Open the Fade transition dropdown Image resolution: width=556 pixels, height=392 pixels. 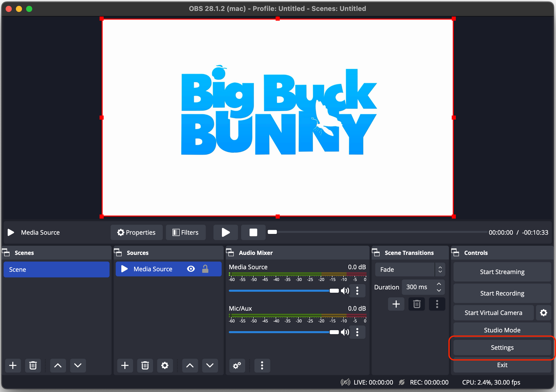click(410, 270)
